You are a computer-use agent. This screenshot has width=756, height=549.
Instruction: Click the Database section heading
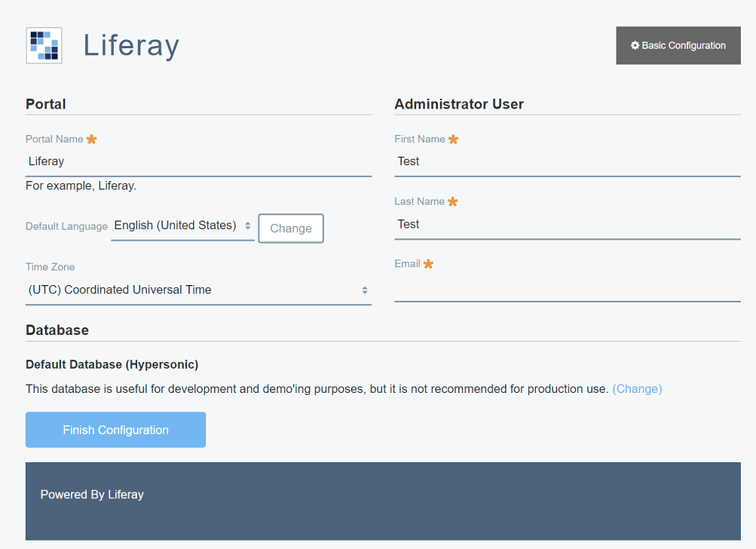[x=57, y=330]
